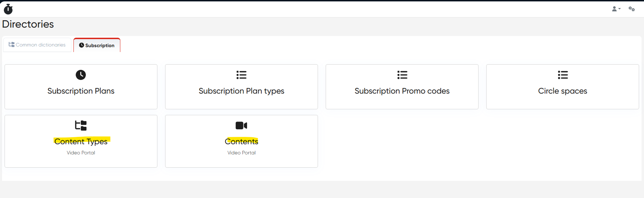Click the folder tree icon above Content Types
644x198 pixels.
pos(81,125)
